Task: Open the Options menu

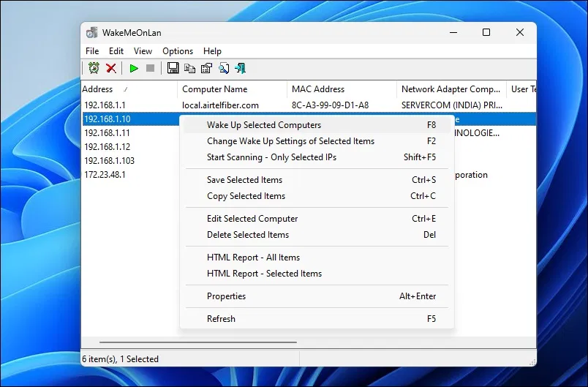Action: [178, 51]
